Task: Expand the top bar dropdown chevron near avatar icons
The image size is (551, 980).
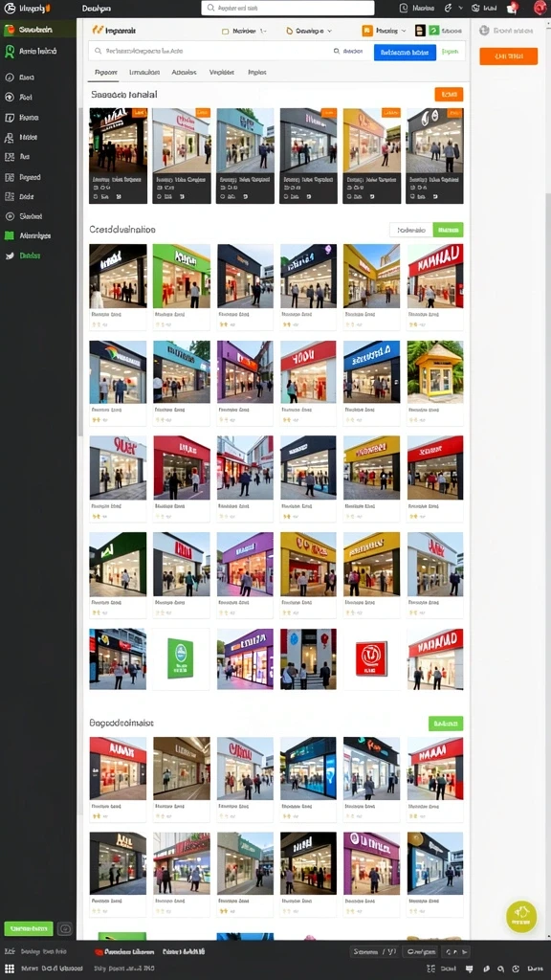Action: (460, 8)
